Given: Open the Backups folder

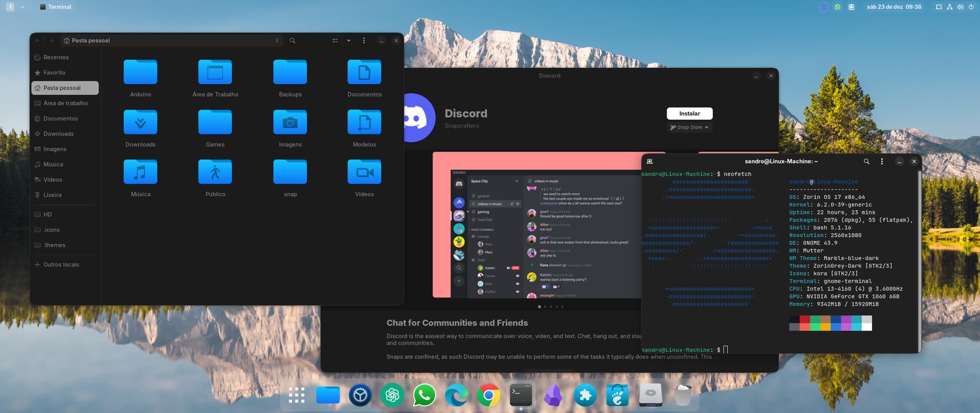Looking at the screenshot, I should (290, 72).
